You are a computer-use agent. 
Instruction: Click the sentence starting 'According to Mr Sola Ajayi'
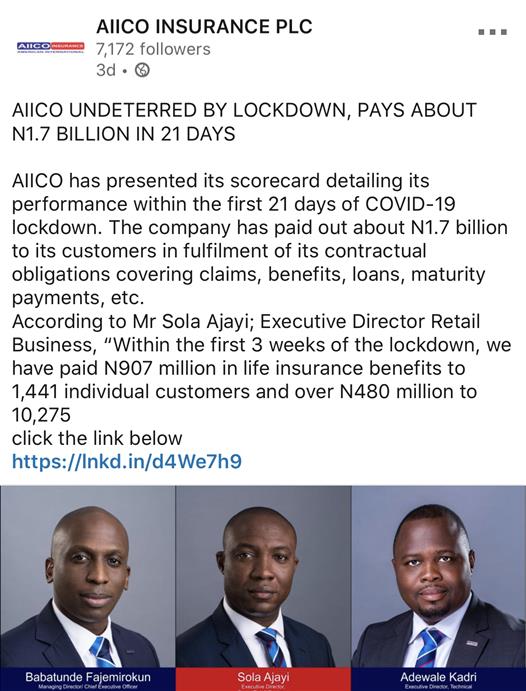coord(262,368)
